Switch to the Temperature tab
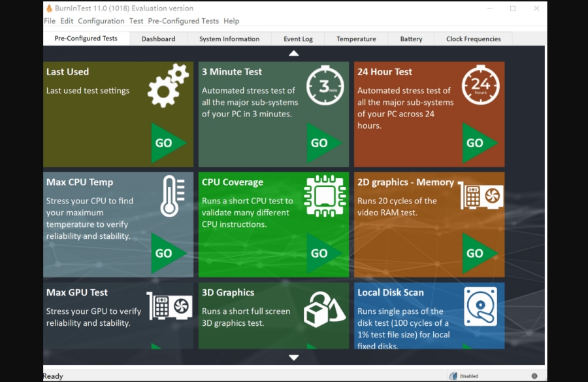 pyautogui.click(x=356, y=39)
